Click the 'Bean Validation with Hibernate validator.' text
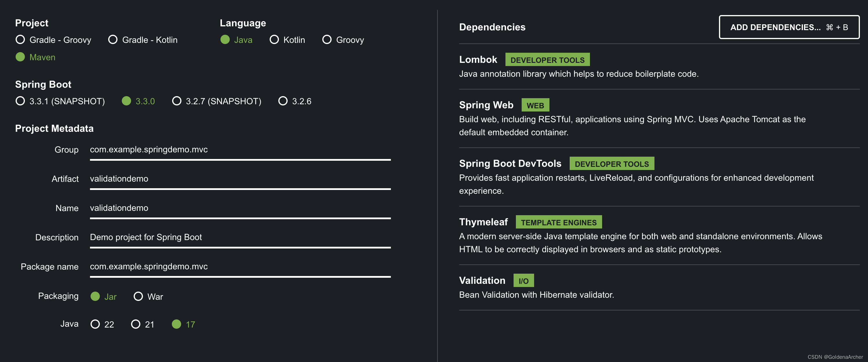 click(x=536, y=295)
